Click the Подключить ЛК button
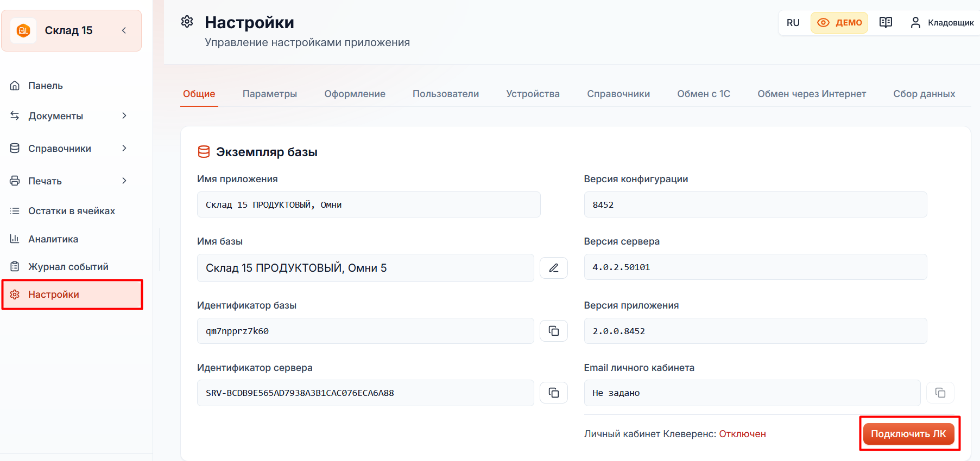980x461 pixels. tap(908, 434)
